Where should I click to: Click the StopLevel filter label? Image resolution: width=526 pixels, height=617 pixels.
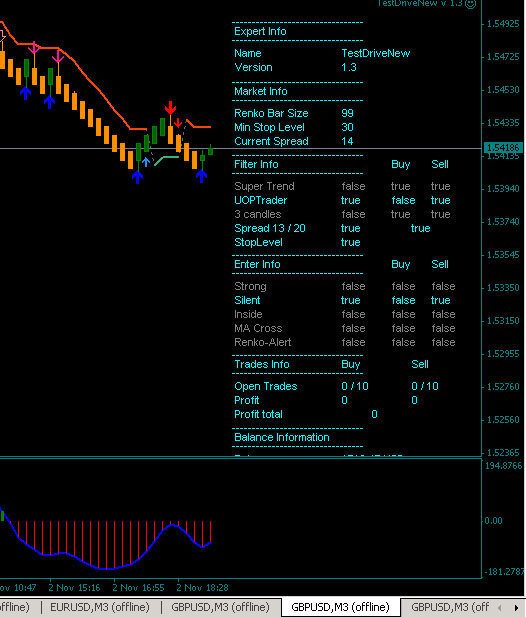coord(258,242)
